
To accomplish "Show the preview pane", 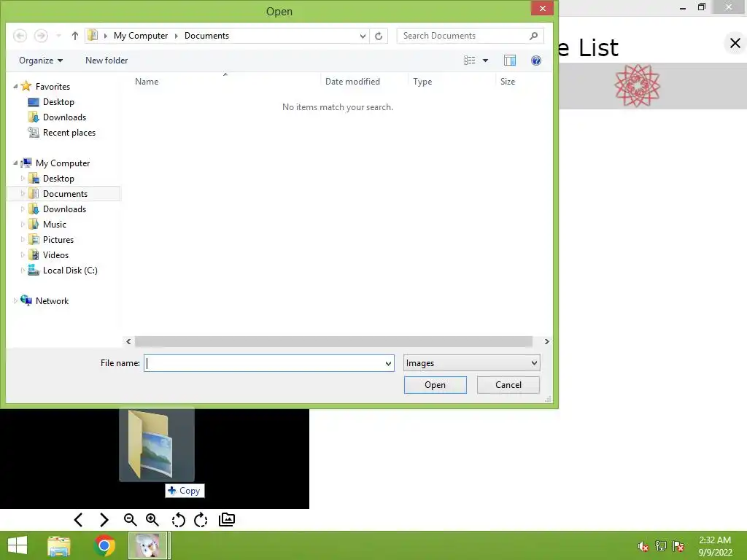I will [x=510, y=61].
